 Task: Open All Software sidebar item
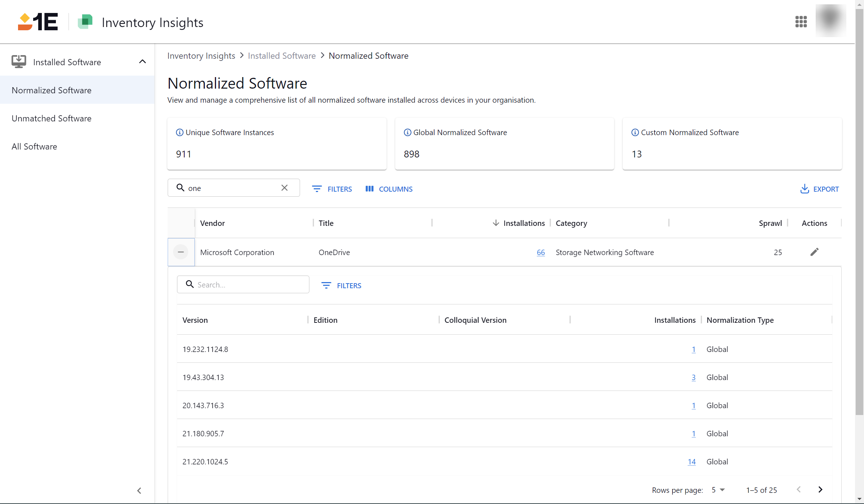[x=34, y=146]
